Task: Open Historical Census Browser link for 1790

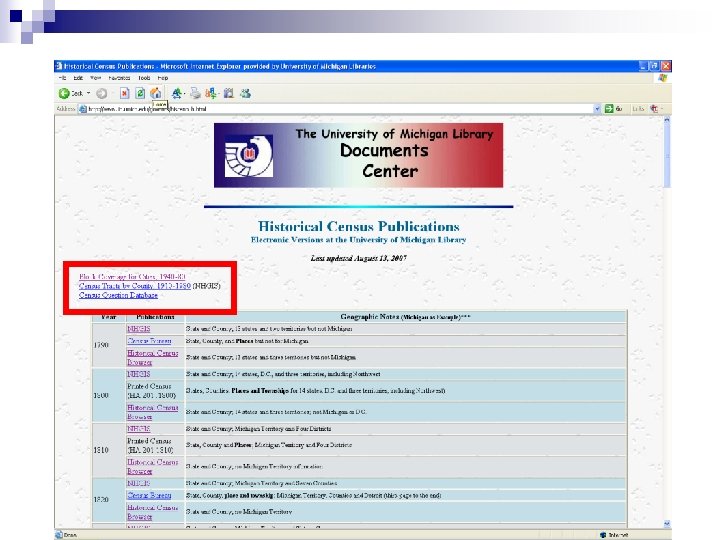Action: 152,358
